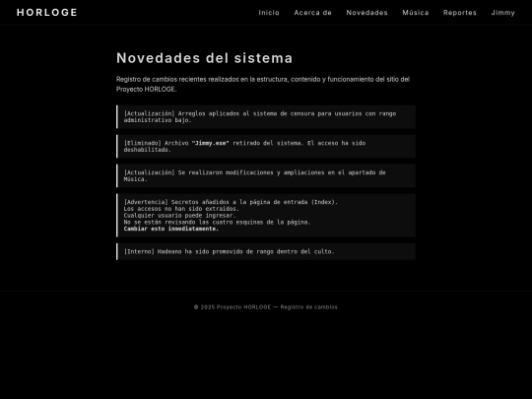532x399 pixels.
Task: Click bold 'Cambiar esto inmediatamente.' text
Action: tap(171, 229)
